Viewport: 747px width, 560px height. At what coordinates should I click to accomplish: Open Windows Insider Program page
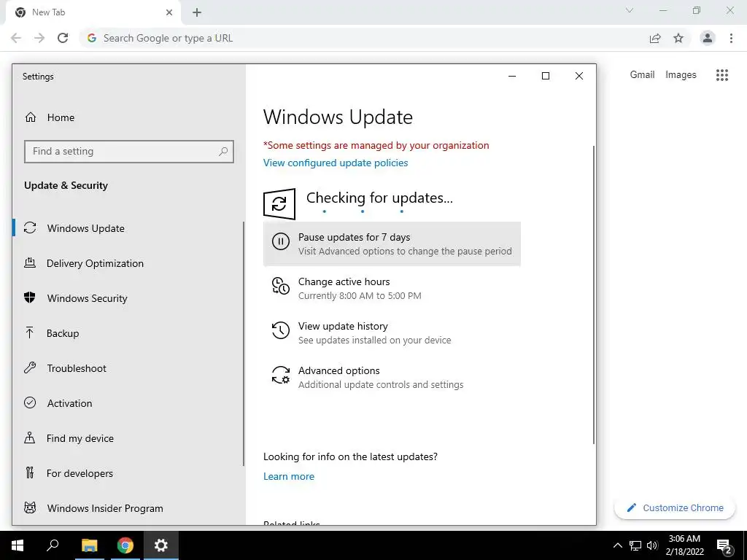point(128,508)
